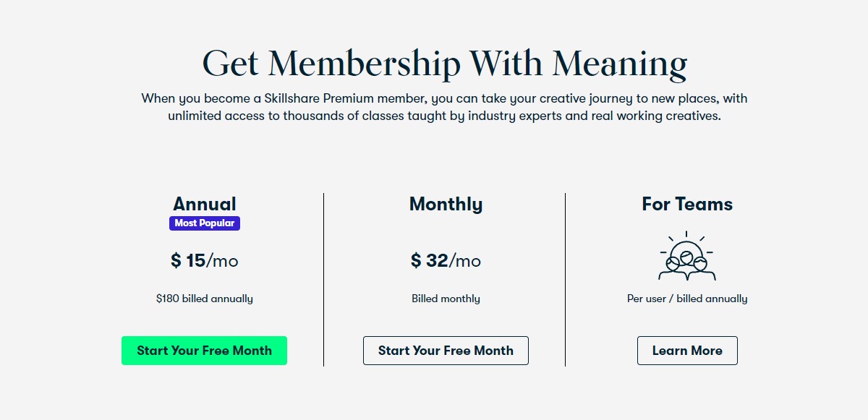Click the Per user billed annually text
Image resolution: width=868 pixels, height=420 pixels.
point(687,298)
